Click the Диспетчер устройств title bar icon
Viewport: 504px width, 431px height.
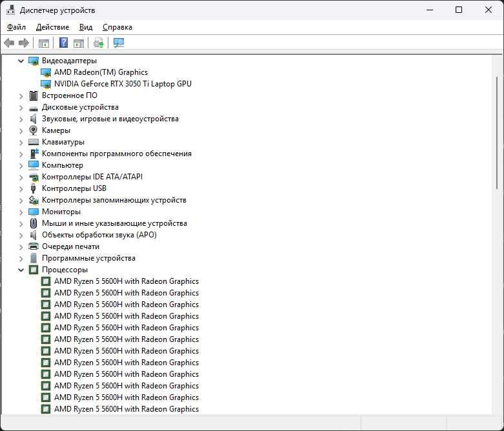[10, 10]
